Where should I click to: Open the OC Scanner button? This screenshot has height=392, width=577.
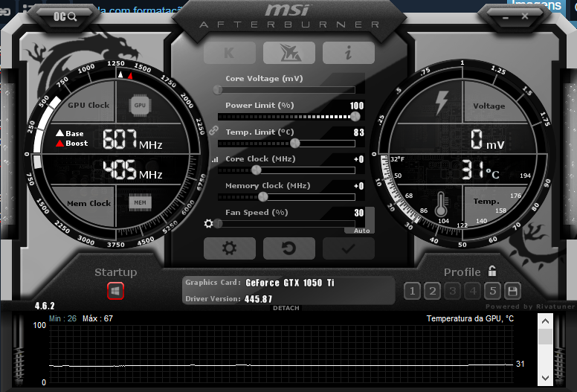[65, 16]
